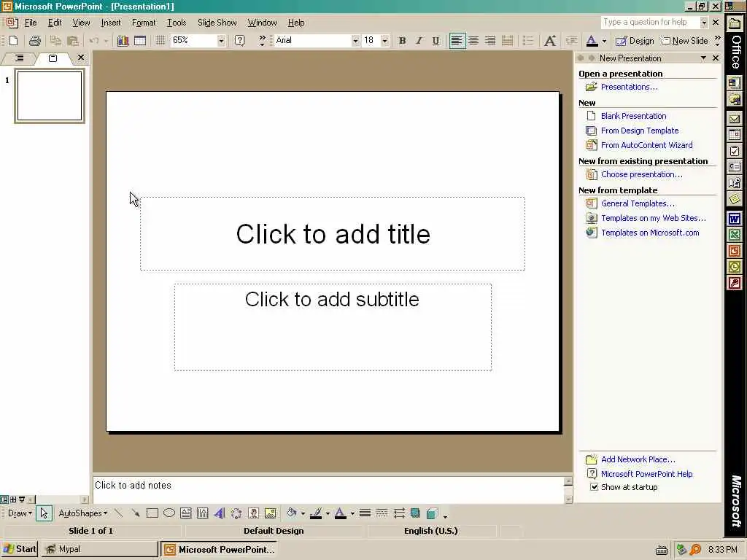The width and height of the screenshot is (747, 560).
Task: Insert Picture from Drawing toolbar
Action: click(270, 513)
